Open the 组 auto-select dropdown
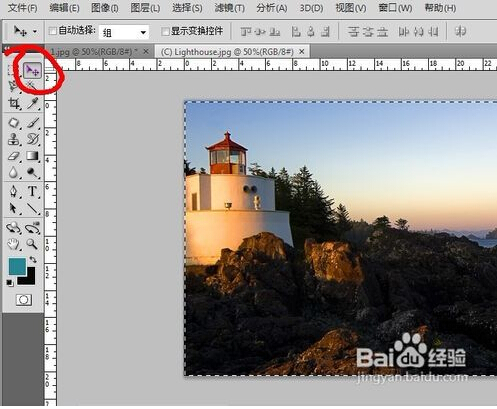The width and height of the screenshot is (497, 409). [124, 32]
